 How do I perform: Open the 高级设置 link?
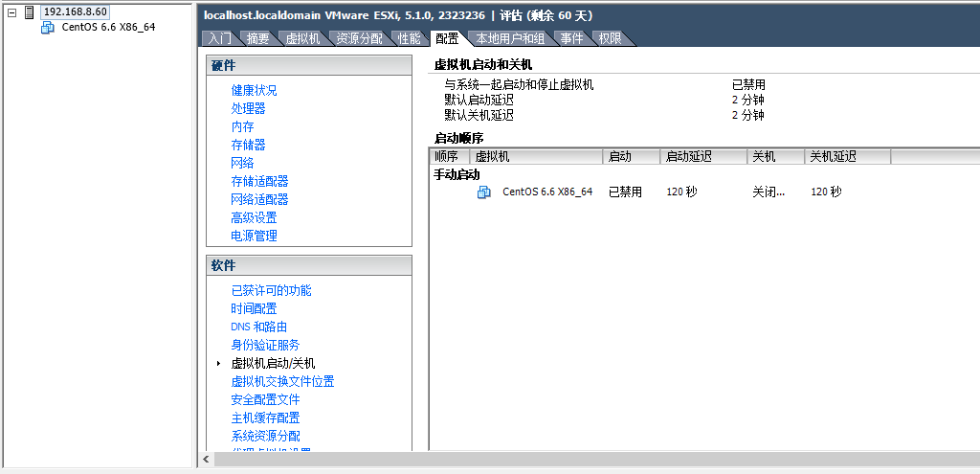254,217
